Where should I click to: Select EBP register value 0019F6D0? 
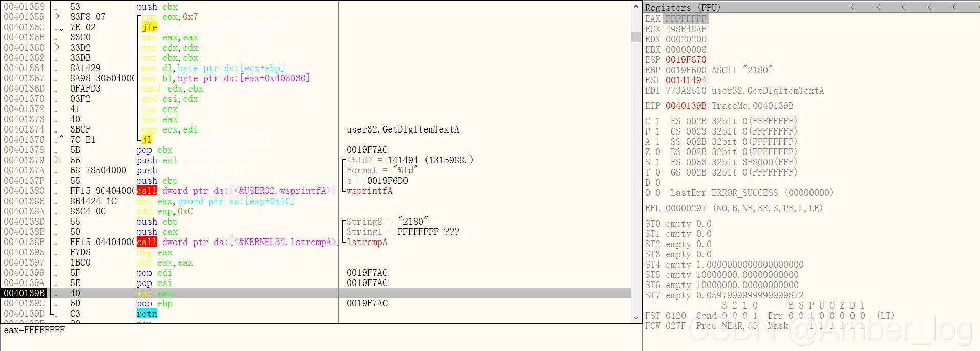pos(686,70)
